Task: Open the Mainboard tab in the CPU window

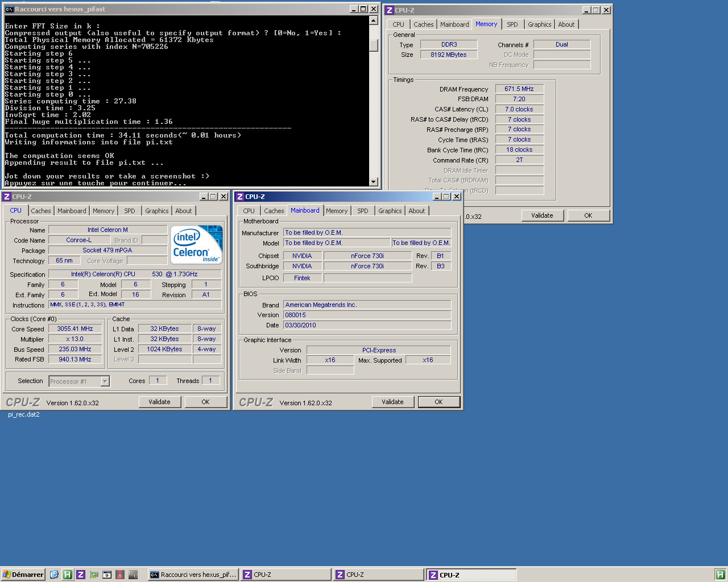Action: click(72, 211)
